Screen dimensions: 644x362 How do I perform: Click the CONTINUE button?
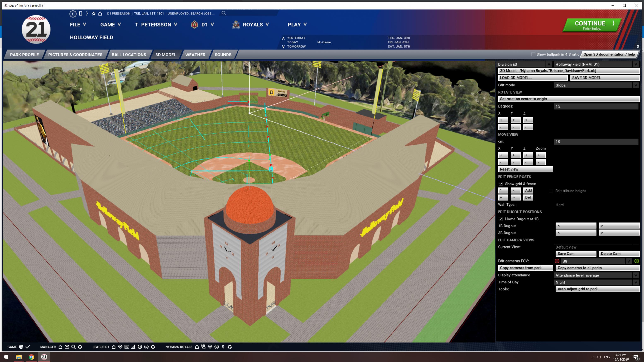pos(592,25)
